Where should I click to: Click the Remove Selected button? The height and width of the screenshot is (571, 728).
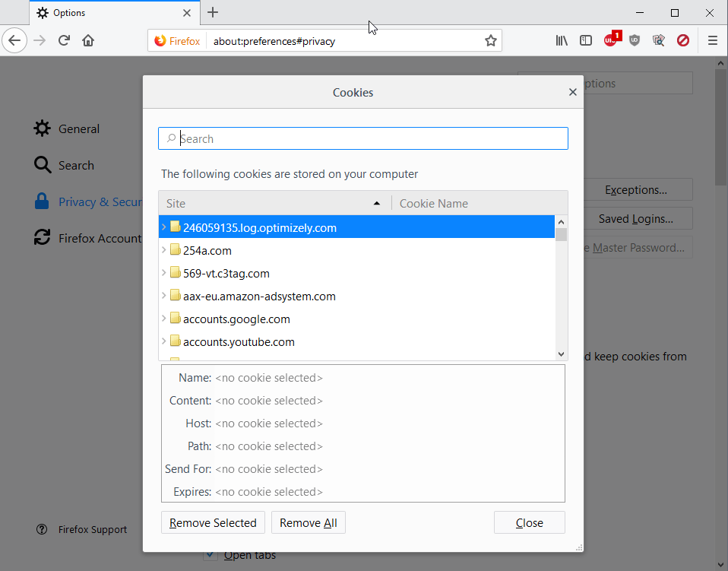tap(213, 522)
